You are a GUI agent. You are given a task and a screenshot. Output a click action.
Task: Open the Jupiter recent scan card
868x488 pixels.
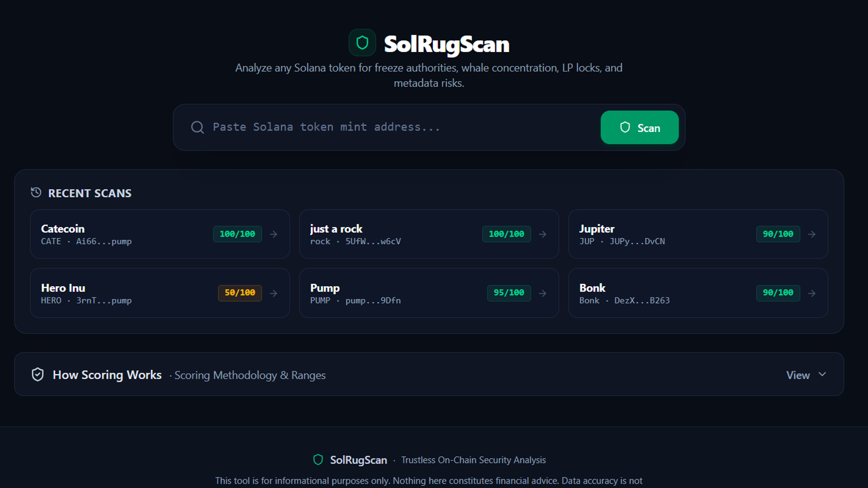(698, 234)
